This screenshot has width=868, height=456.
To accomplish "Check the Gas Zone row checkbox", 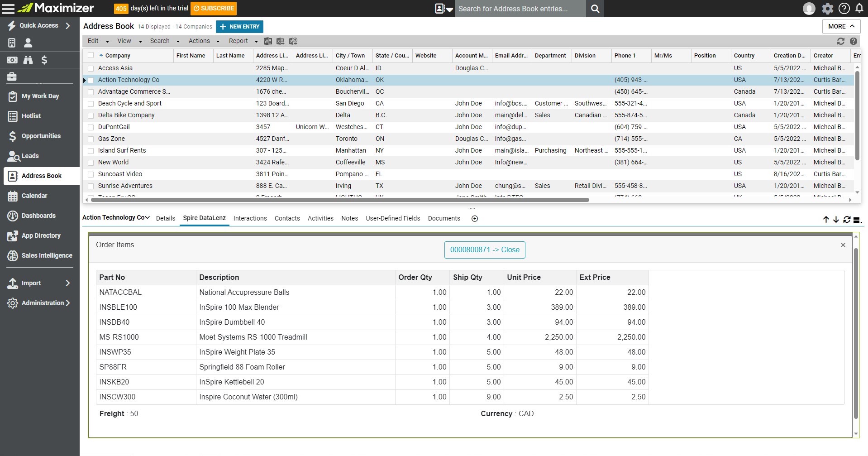I will tap(91, 139).
